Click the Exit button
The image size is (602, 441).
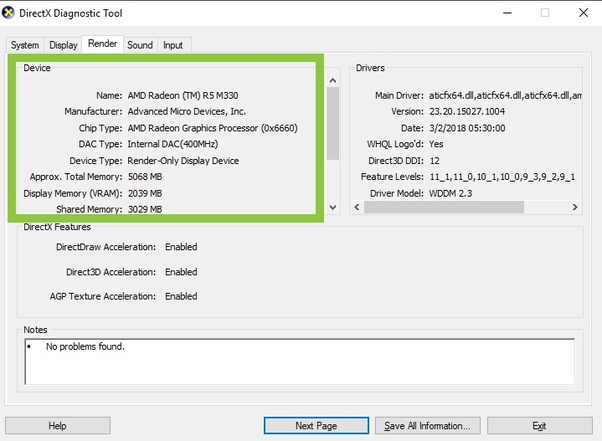click(x=539, y=426)
